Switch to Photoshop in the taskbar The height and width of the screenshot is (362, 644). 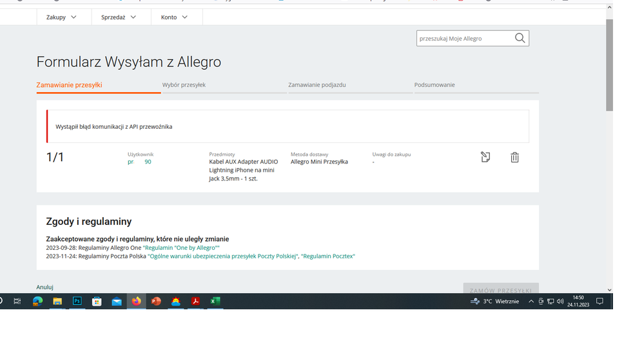77,301
